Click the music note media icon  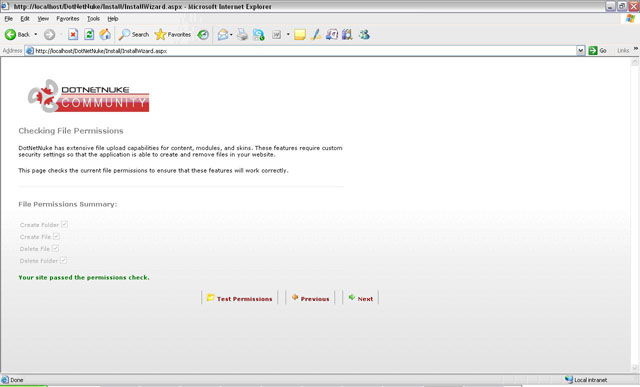pos(332,35)
